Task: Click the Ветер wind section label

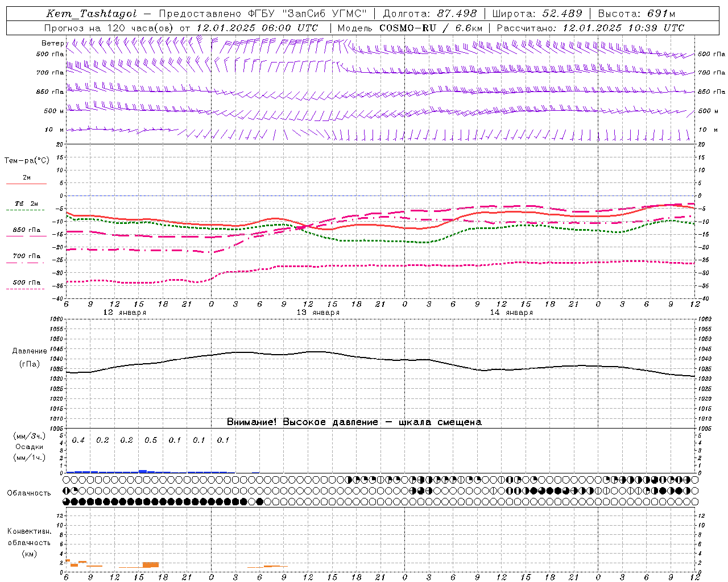Action: (x=53, y=43)
